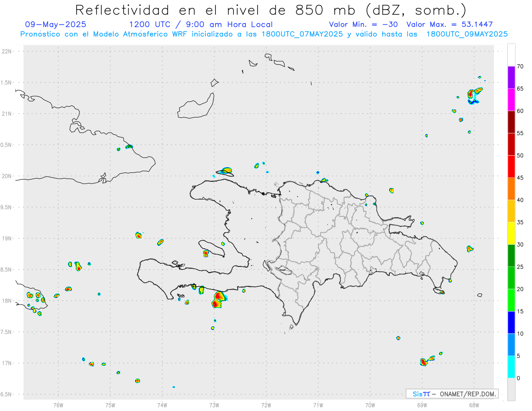Click the blue 10–15 dBZ colorbar segment

(511, 322)
